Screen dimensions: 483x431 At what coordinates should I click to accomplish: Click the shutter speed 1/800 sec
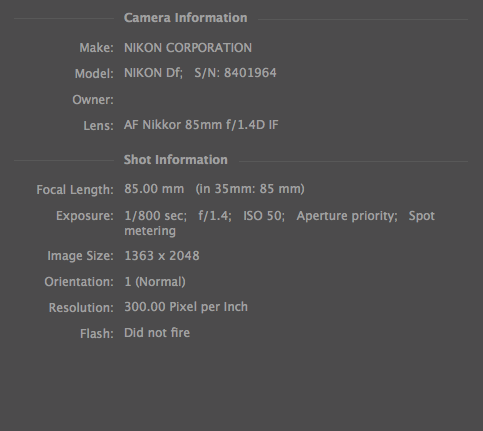(155, 216)
